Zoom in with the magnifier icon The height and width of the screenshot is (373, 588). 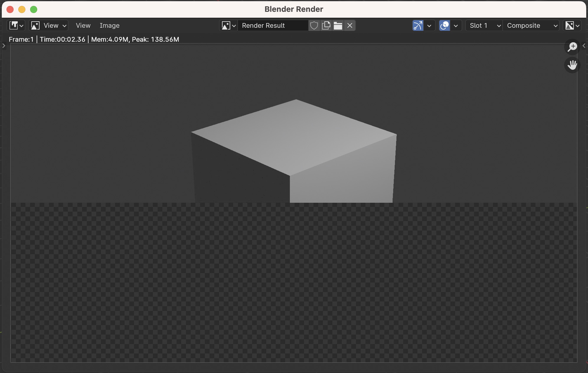click(572, 47)
